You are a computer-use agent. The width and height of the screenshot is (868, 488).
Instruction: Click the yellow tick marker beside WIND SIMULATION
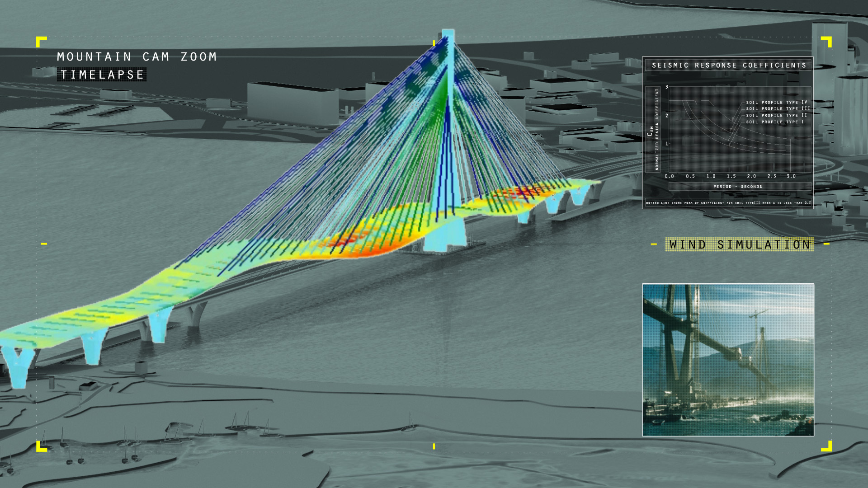pos(655,244)
